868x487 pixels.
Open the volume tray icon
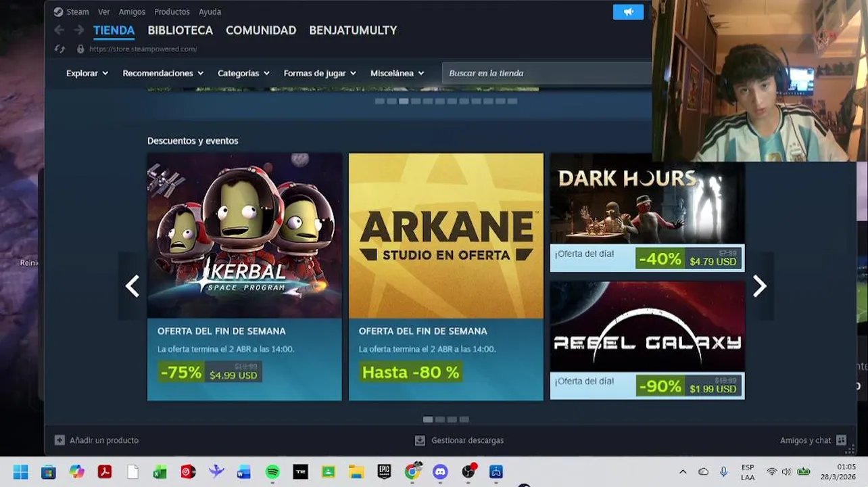click(x=786, y=472)
